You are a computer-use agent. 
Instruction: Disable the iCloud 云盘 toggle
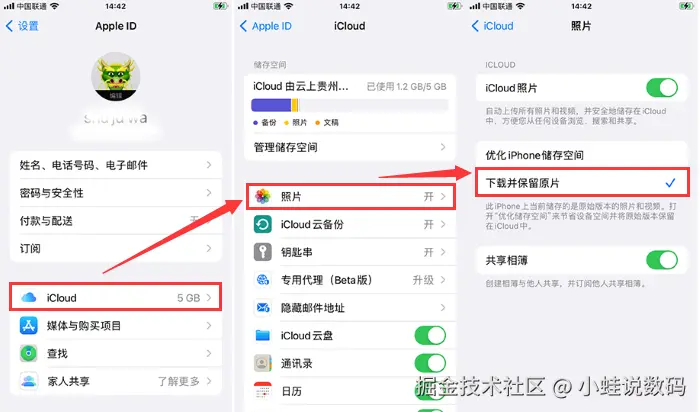pyautogui.click(x=430, y=335)
